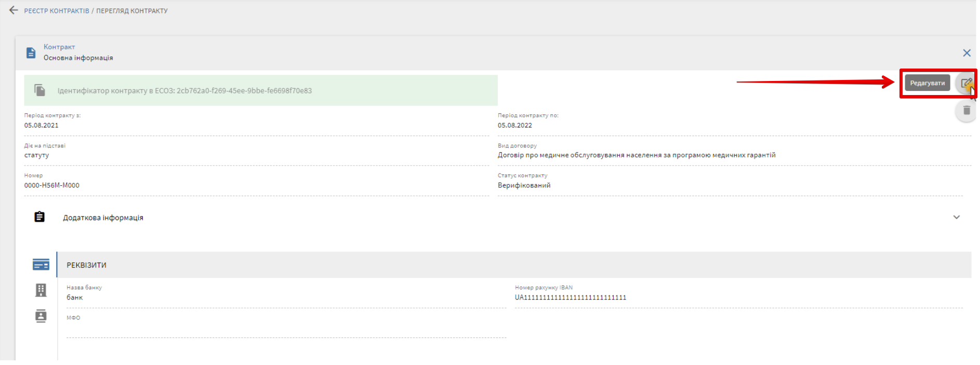
Task: Open the Додаткова інформація header
Action: [x=103, y=218]
